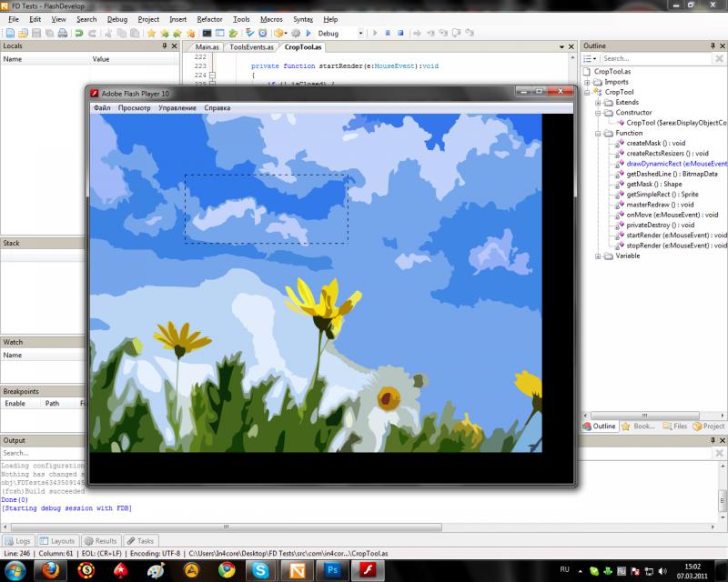Open the Справка menu in Flash Player

pos(217,107)
